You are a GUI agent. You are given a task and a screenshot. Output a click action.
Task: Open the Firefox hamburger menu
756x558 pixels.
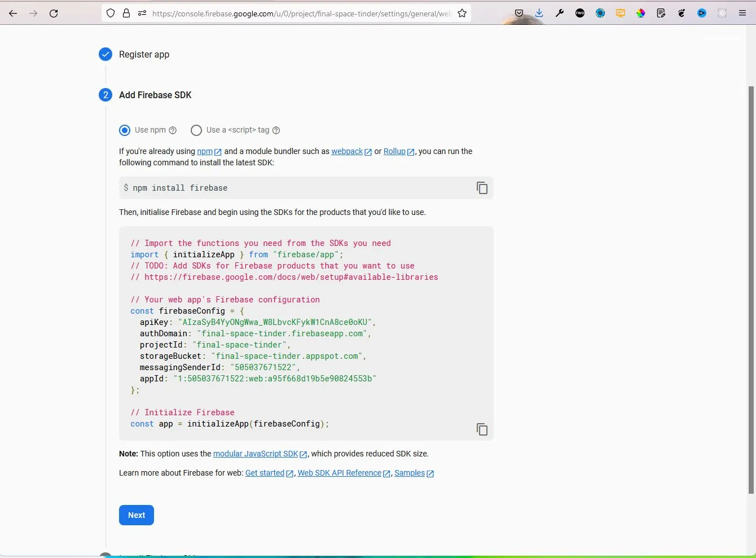point(742,13)
